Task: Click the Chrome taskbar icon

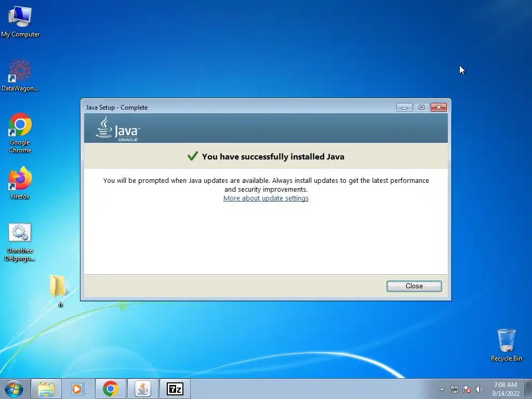Action: pos(110,389)
